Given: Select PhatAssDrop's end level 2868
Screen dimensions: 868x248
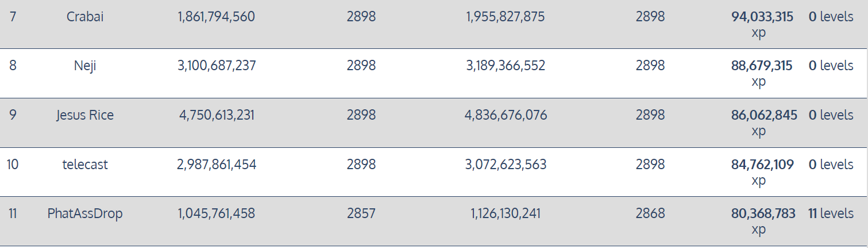Looking at the screenshot, I should point(650,213).
